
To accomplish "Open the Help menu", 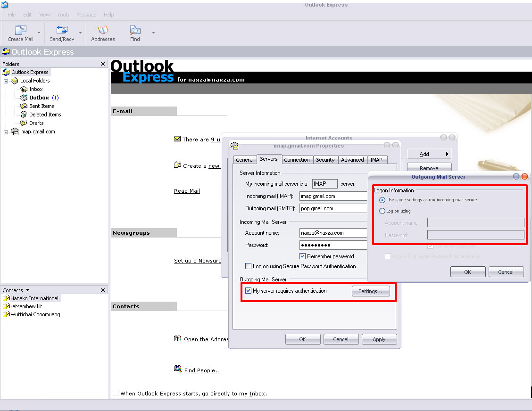I will (x=109, y=15).
